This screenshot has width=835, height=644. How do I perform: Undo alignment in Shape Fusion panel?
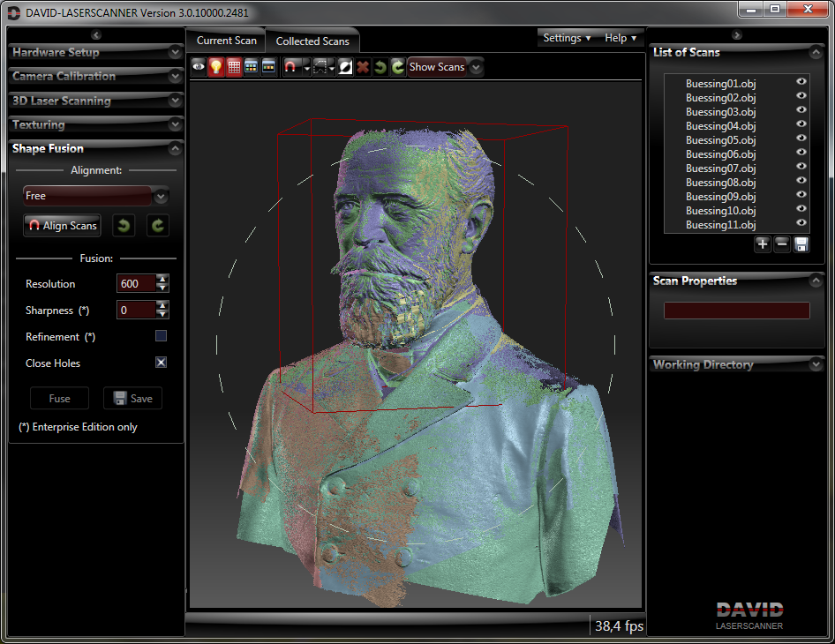point(124,226)
